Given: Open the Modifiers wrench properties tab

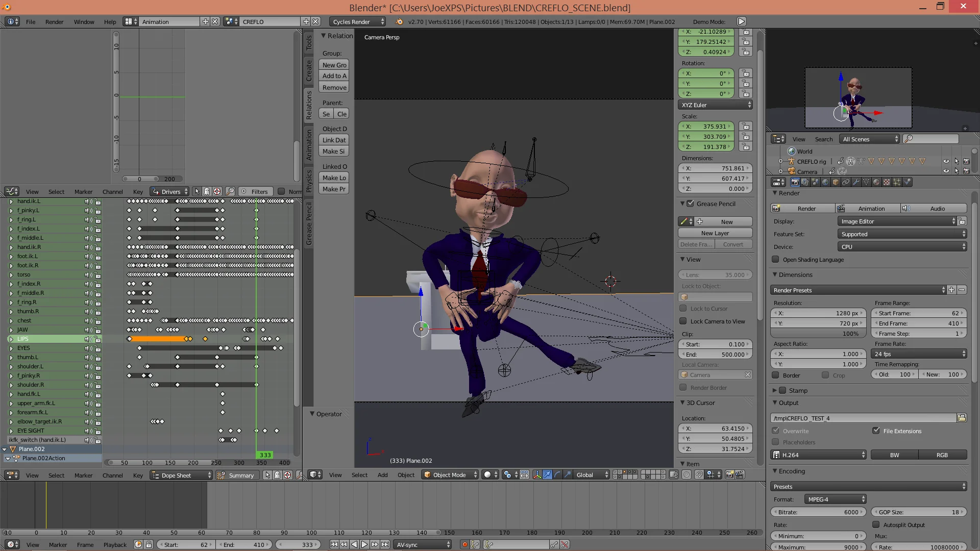Looking at the screenshot, I should pos(856,182).
